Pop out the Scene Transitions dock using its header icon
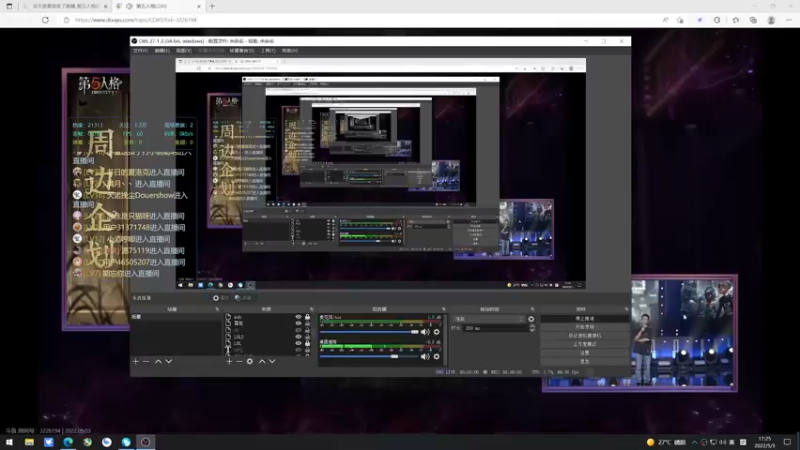 coord(532,309)
